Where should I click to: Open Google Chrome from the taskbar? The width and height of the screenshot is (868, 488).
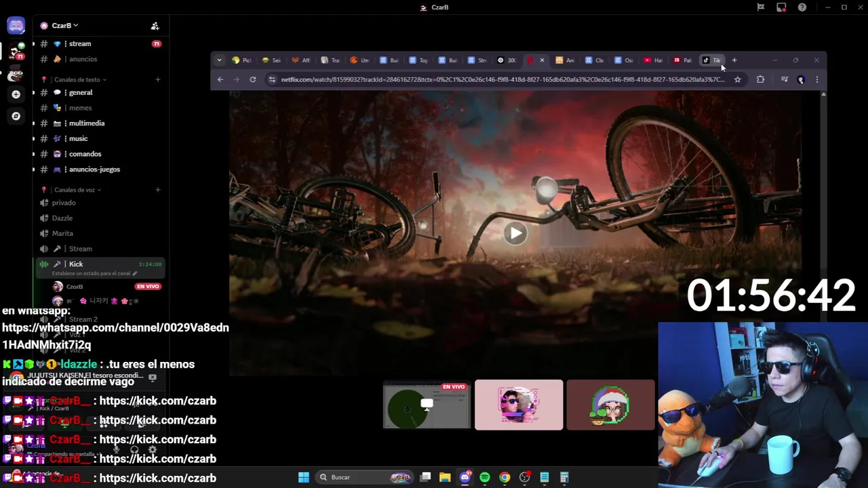tap(505, 477)
